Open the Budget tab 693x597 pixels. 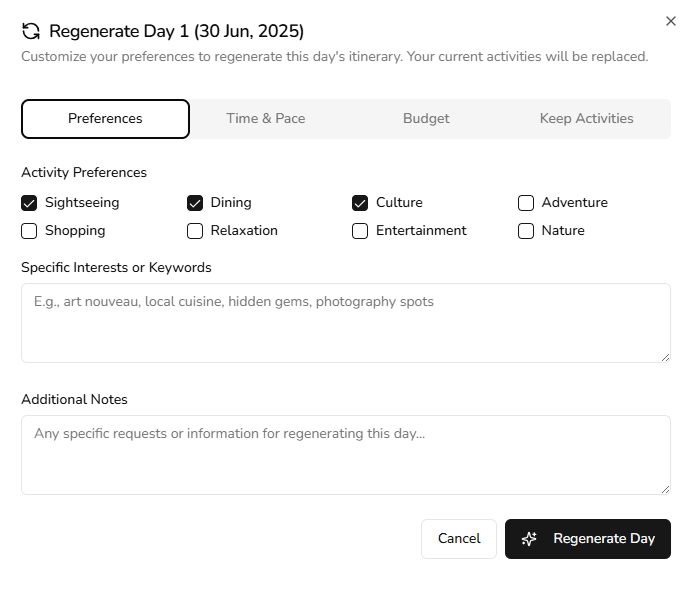pos(426,119)
